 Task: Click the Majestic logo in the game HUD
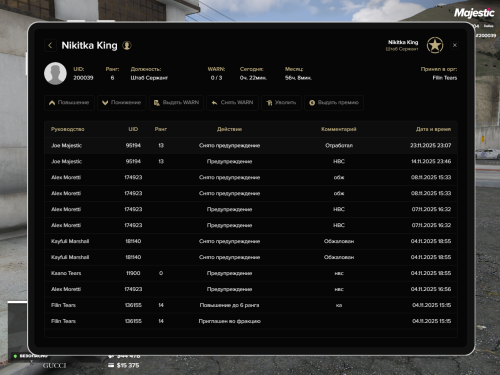(x=474, y=13)
